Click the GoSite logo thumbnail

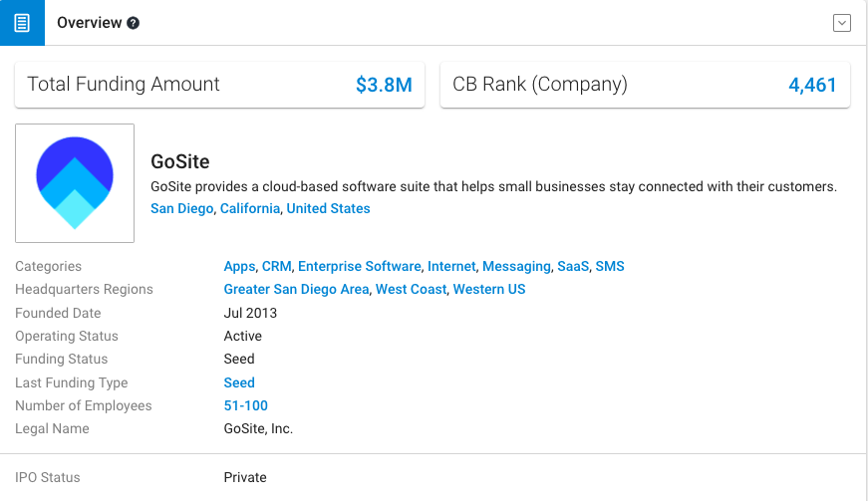(x=75, y=183)
